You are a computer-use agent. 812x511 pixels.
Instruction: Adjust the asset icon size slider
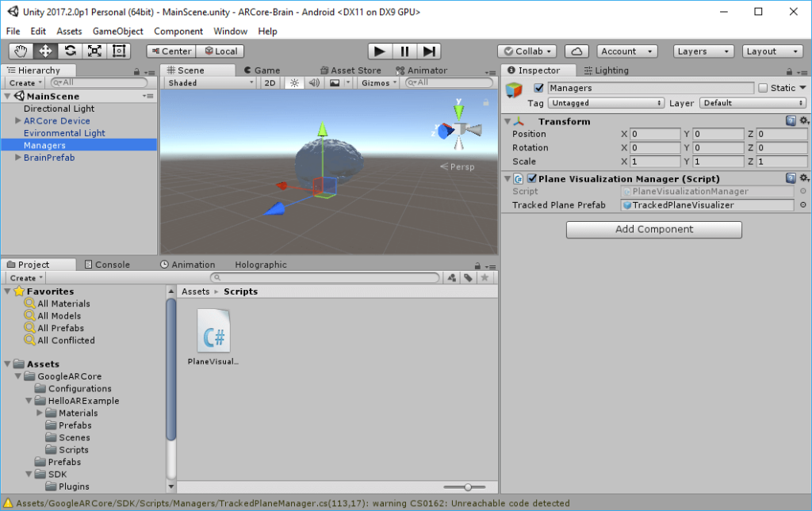(468, 486)
